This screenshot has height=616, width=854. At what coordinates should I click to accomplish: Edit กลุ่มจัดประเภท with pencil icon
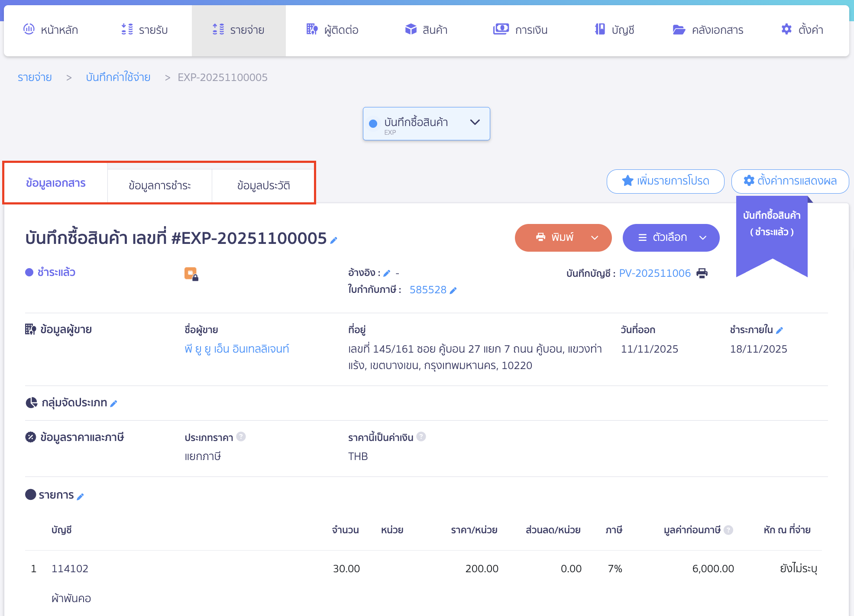[x=114, y=404]
